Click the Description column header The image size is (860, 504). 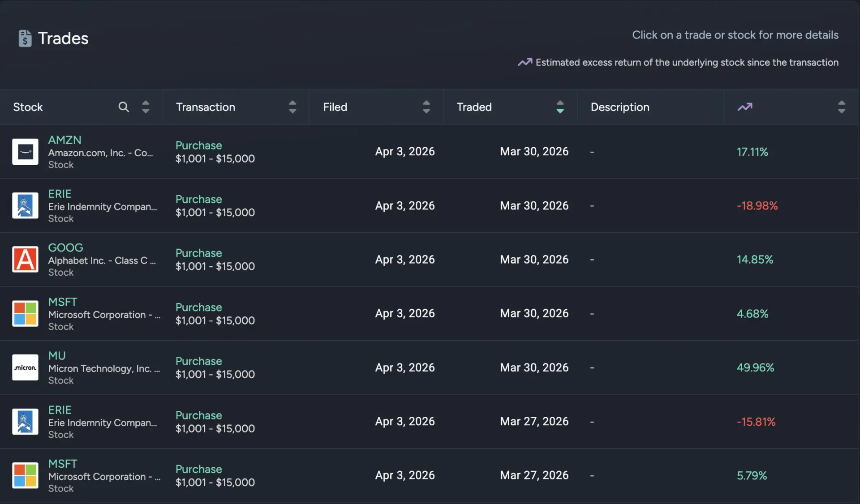[x=619, y=107]
